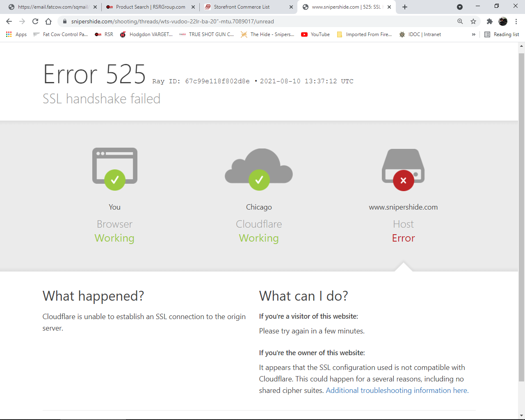Viewport: 525px width, 420px height.
Task: Click the host server error icon
Action: pos(403,170)
